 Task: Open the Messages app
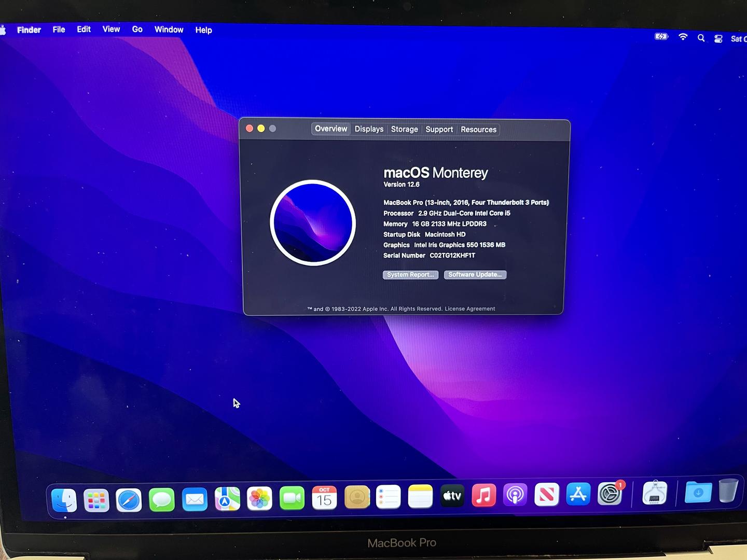[x=162, y=500]
